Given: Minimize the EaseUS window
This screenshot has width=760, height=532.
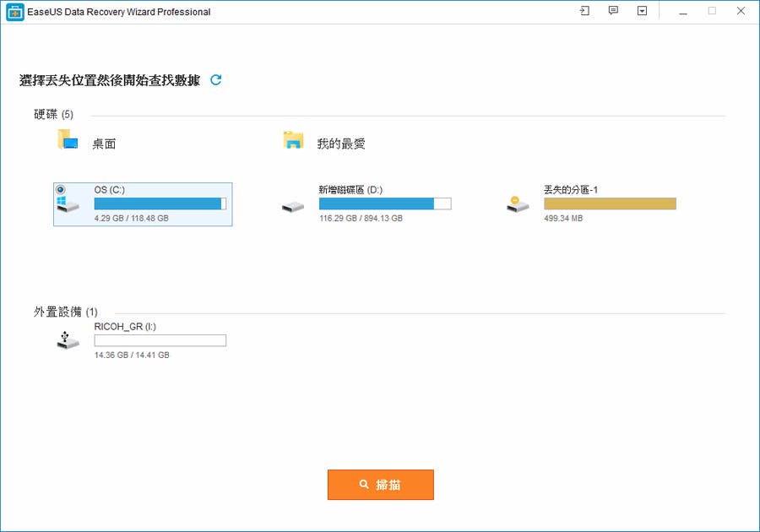Looking at the screenshot, I should [683, 11].
